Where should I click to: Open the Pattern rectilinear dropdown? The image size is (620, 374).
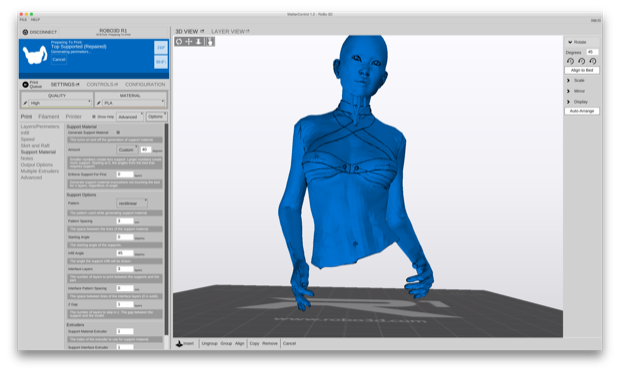click(x=132, y=203)
